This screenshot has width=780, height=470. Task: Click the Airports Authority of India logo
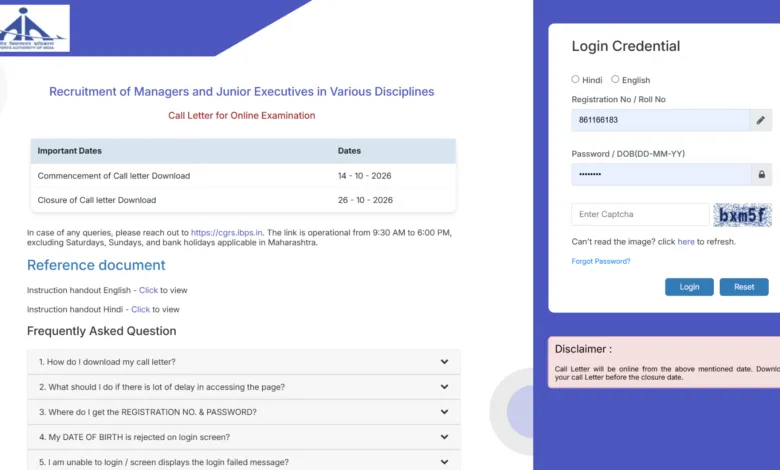tap(34, 28)
